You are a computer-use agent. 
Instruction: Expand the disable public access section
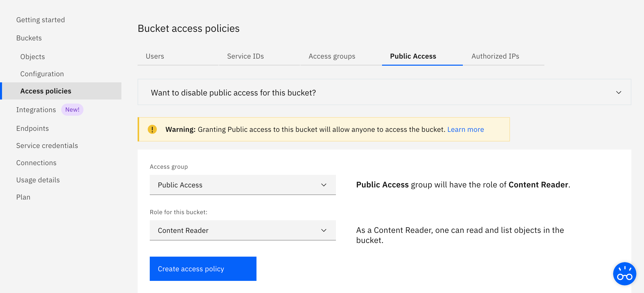[x=618, y=92]
